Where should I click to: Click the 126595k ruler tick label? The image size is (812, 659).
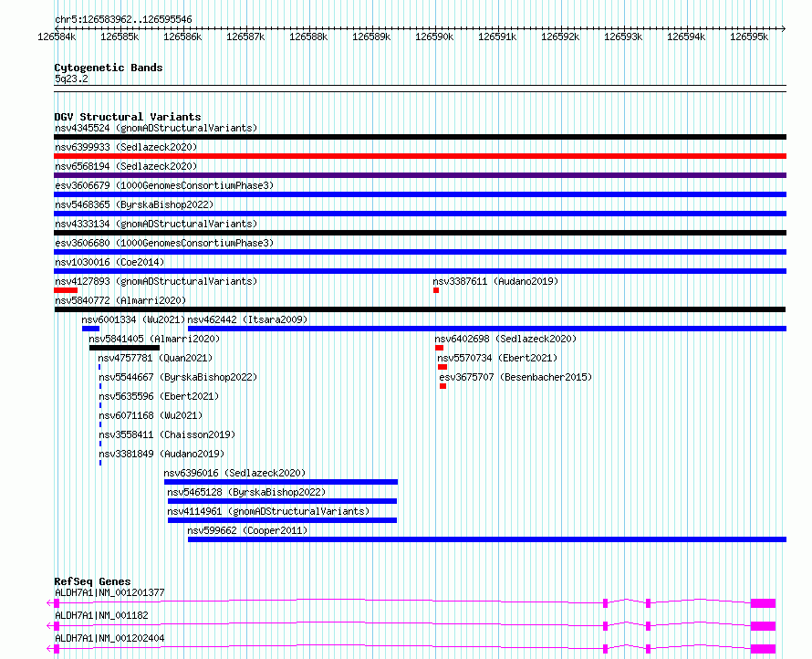coord(749,37)
